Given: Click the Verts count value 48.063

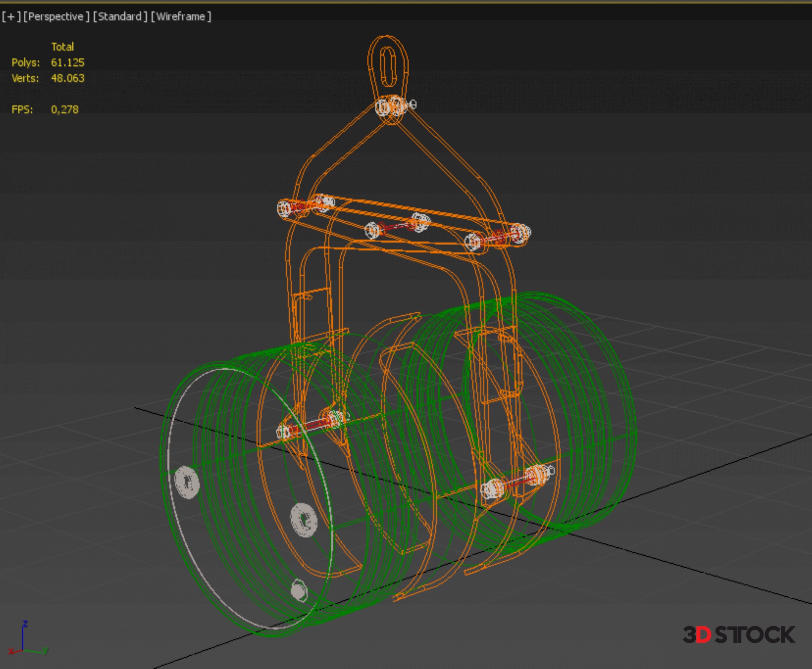Looking at the screenshot, I should pos(68,78).
